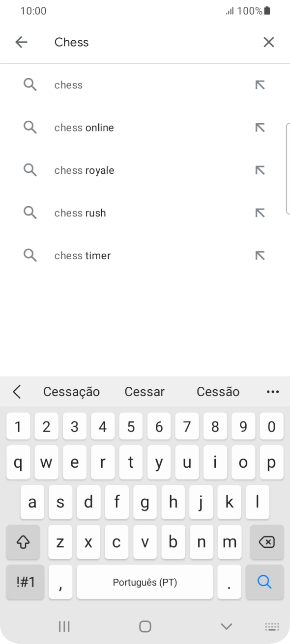
Task: Tap the recent apps navigation button
Action: pos(64,626)
